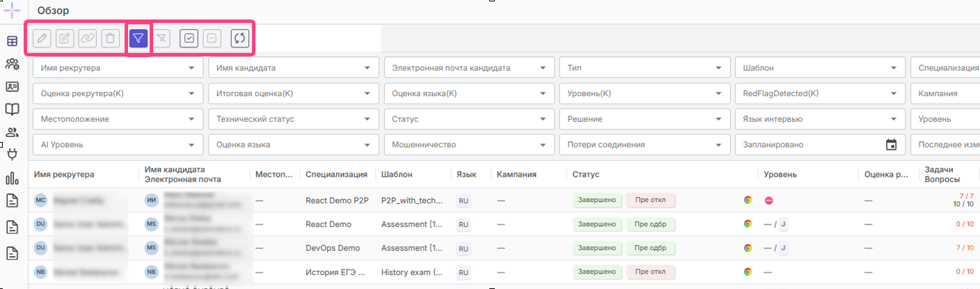Sort by the "Специализация" column header

(336, 175)
